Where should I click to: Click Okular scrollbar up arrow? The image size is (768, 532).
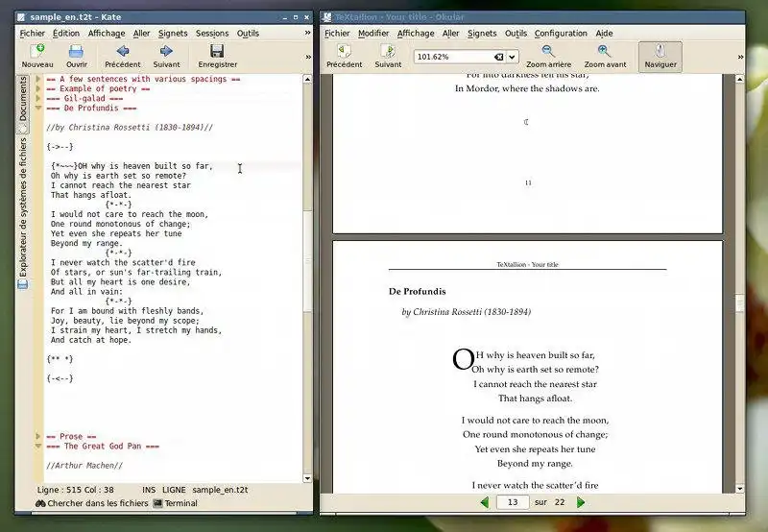pos(739,79)
